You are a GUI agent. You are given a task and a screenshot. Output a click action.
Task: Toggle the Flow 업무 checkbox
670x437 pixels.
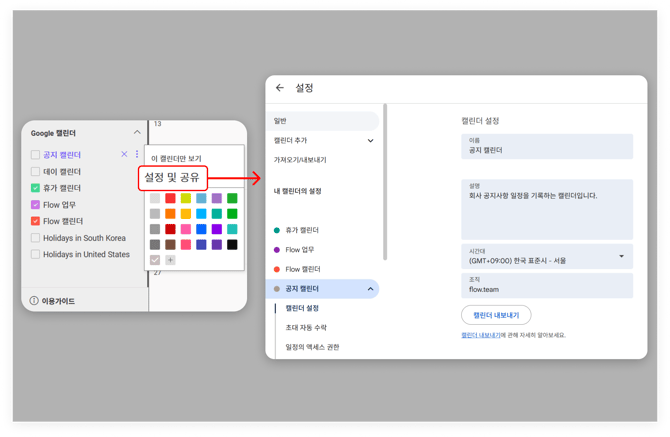pos(35,205)
